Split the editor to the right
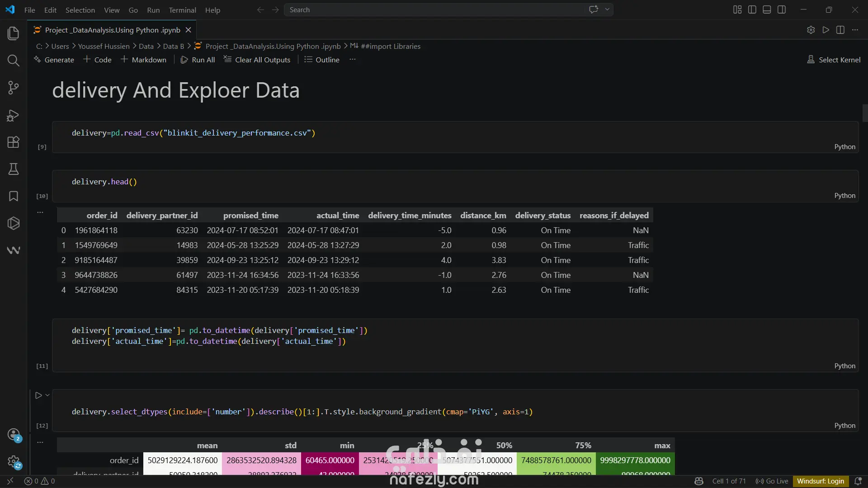The width and height of the screenshot is (868, 488). click(840, 30)
